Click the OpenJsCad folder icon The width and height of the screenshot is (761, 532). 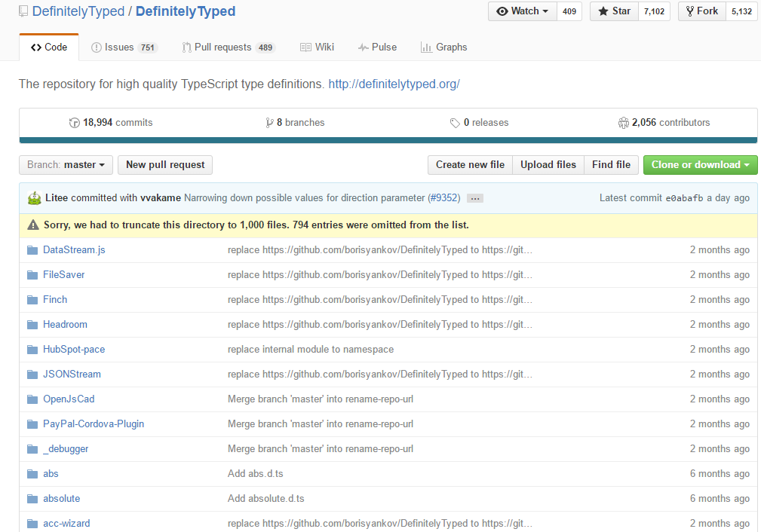pos(32,399)
